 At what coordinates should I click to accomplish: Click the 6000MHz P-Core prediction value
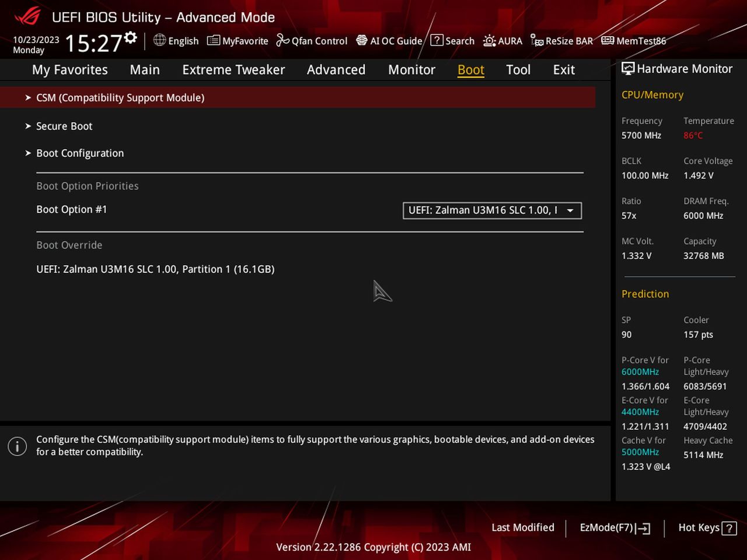[640, 372]
